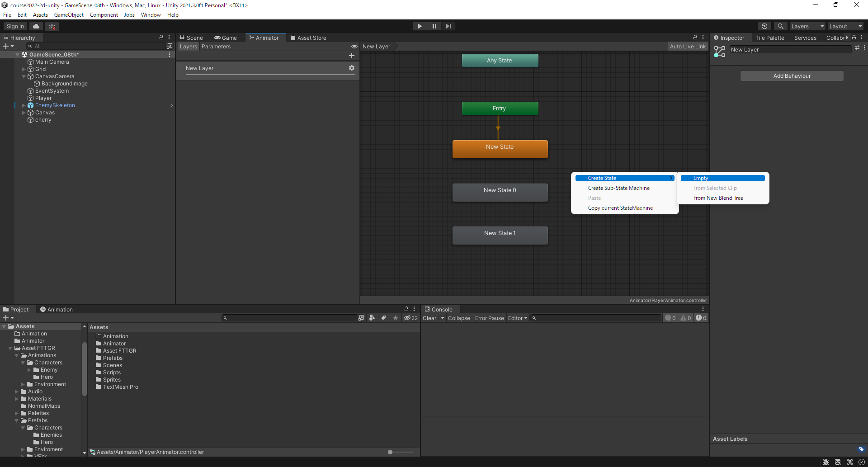This screenshot has height=467, width=868.
Task: Toggle the Inspector panel lock
Action: (x=854, y=38)
